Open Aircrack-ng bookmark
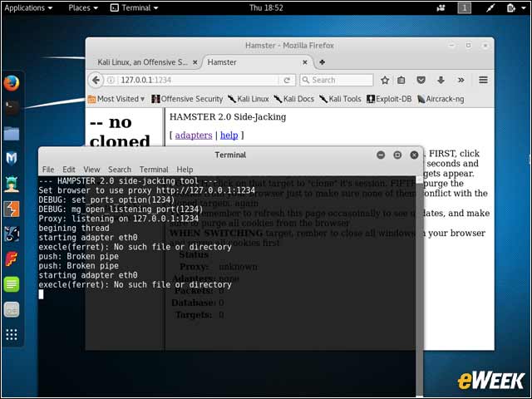Image resolution: width=532 pixels, height=399 pixels. [x=441, y=99]
